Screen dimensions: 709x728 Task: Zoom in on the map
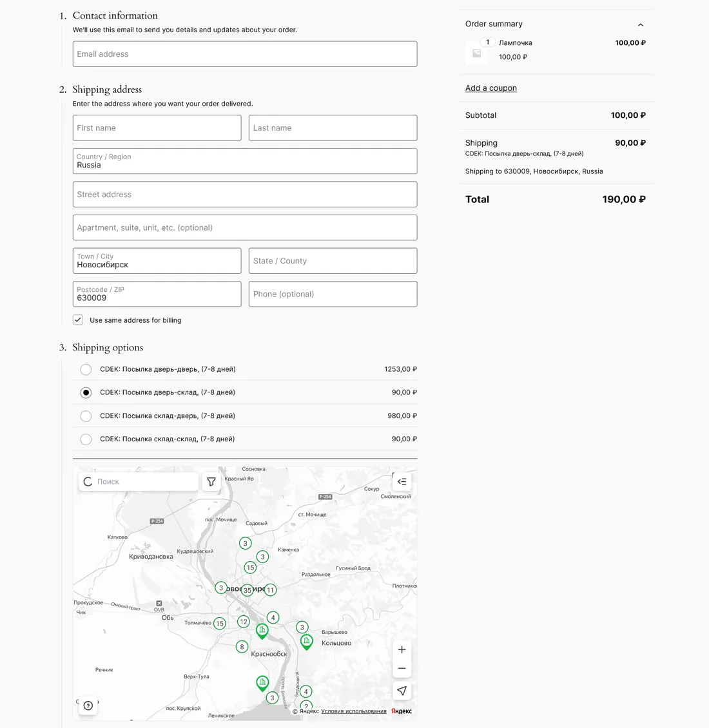tap(402, 649)
